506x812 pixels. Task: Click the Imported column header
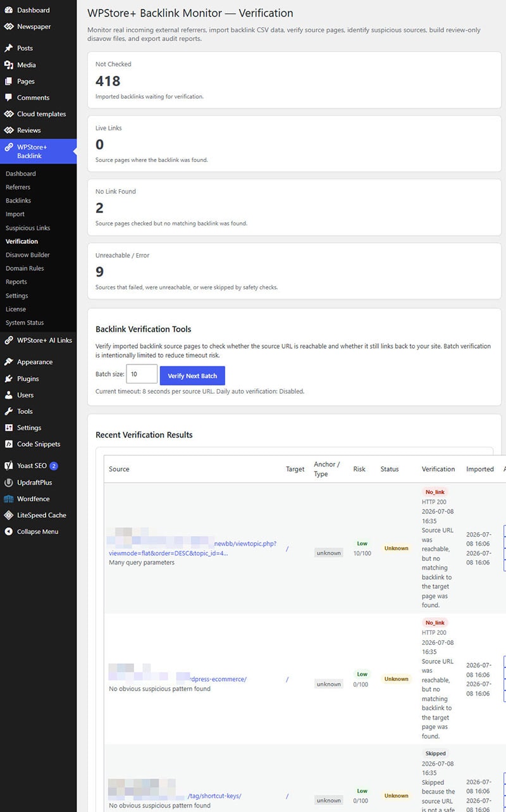pyautogui.click(x=480, y=469)
